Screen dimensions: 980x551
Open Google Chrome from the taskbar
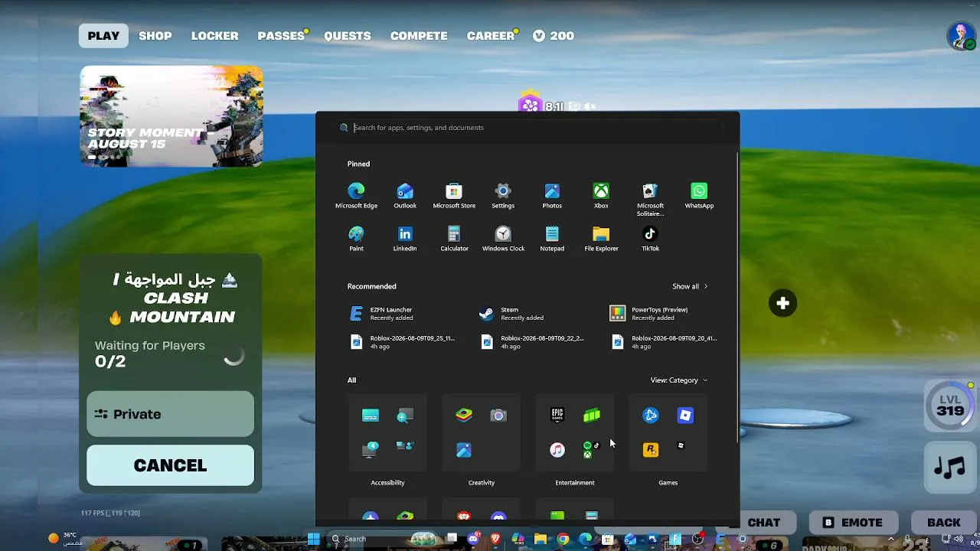[563, 539]
